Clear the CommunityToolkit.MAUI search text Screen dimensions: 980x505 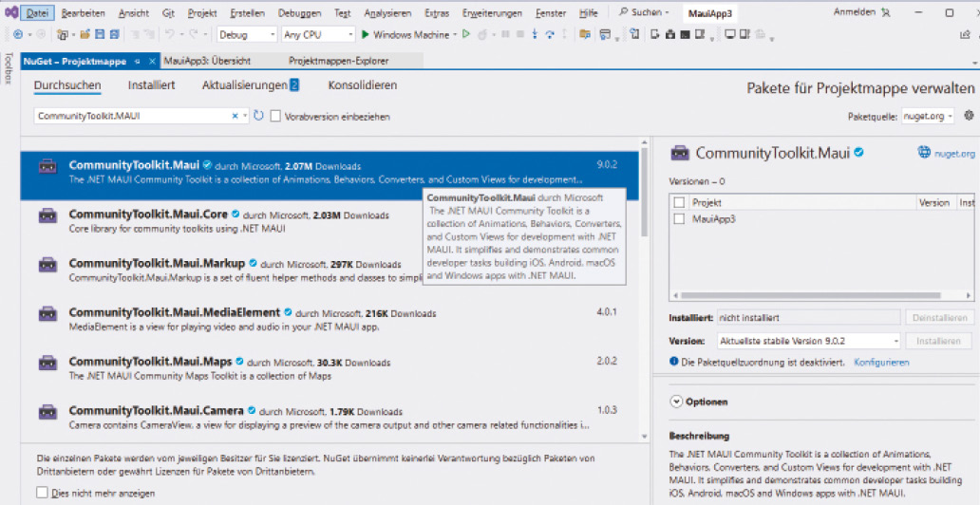pos(235,116)
